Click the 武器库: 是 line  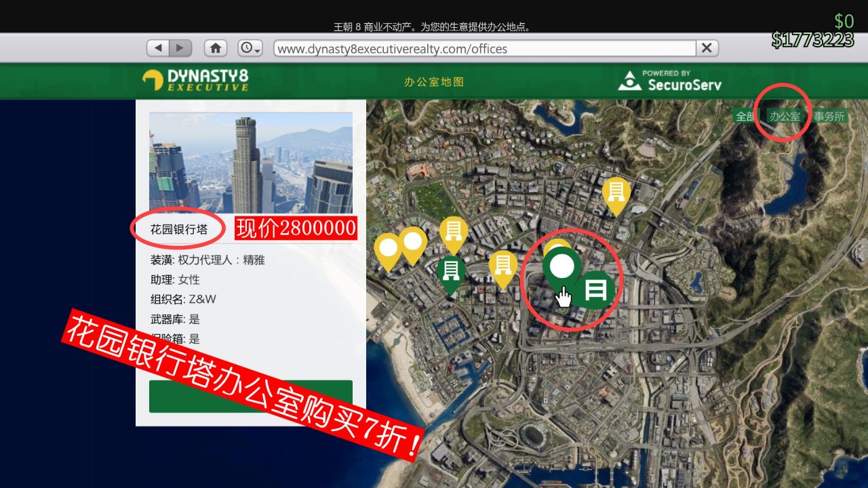click(x=175, y=319)
